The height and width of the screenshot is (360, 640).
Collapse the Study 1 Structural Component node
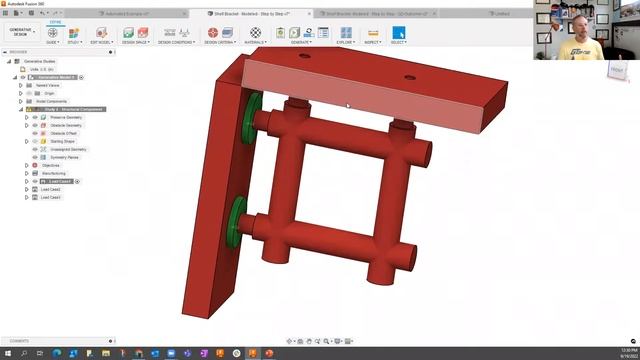pos(21,109)
